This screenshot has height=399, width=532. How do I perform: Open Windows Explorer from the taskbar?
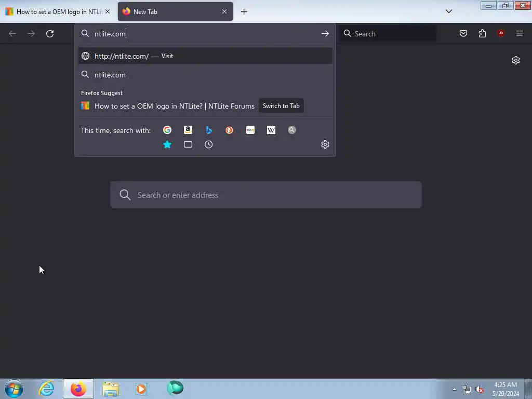click(x=111, y=389)
